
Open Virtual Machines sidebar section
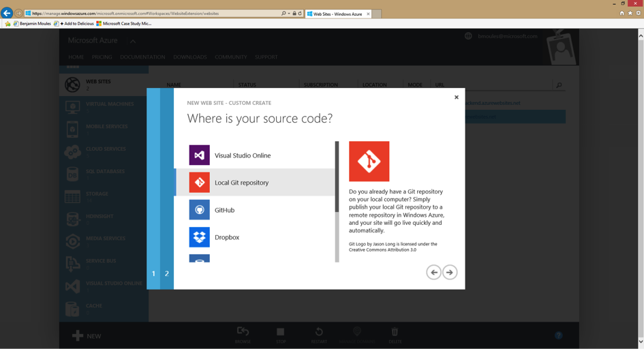pyautogui.click(x=104, y=107)
